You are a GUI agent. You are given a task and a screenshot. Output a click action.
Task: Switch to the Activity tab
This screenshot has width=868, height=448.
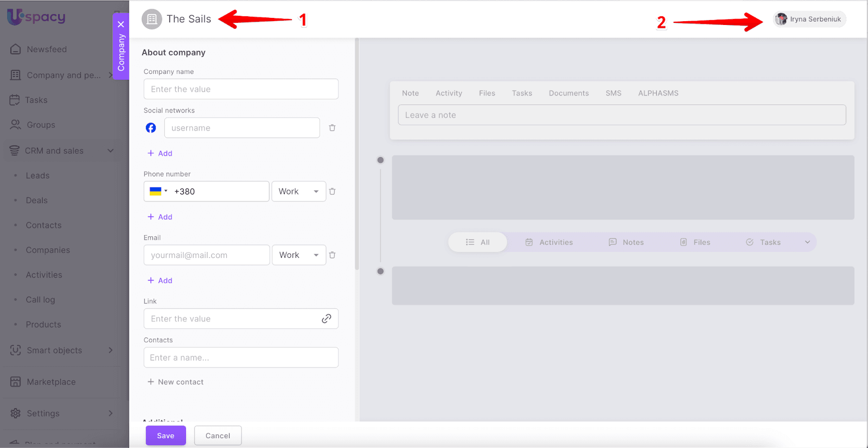(449, 93)
